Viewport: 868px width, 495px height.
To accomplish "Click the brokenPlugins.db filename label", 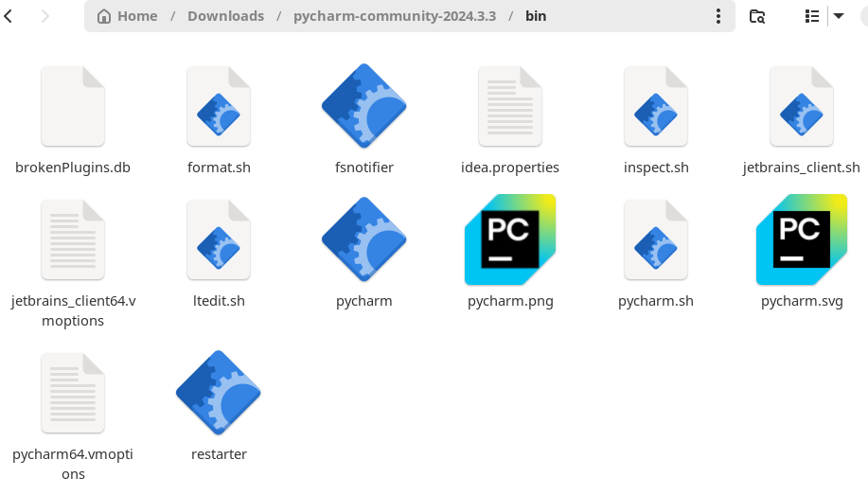I will pos(73,168).
